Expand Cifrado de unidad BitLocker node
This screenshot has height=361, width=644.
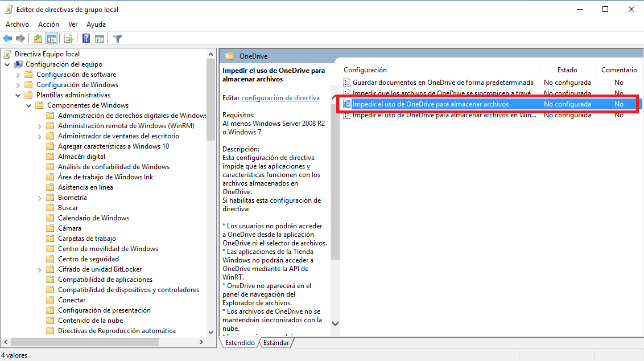(x=39, y=270)
